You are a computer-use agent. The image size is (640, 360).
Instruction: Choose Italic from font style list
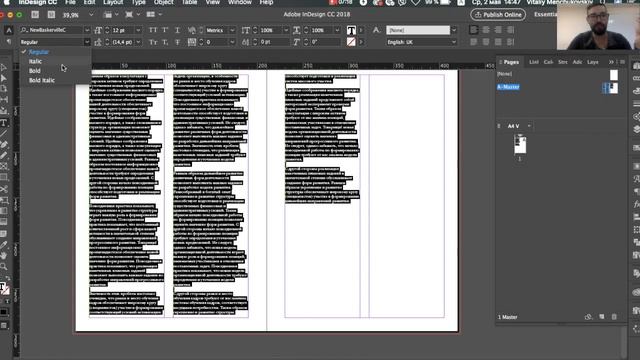tap(36, 61)
